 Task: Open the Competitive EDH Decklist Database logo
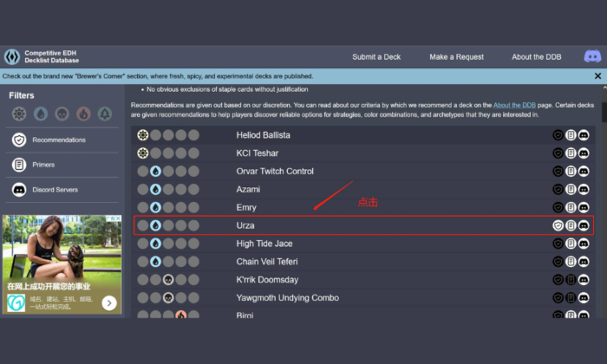coord(12,57)
